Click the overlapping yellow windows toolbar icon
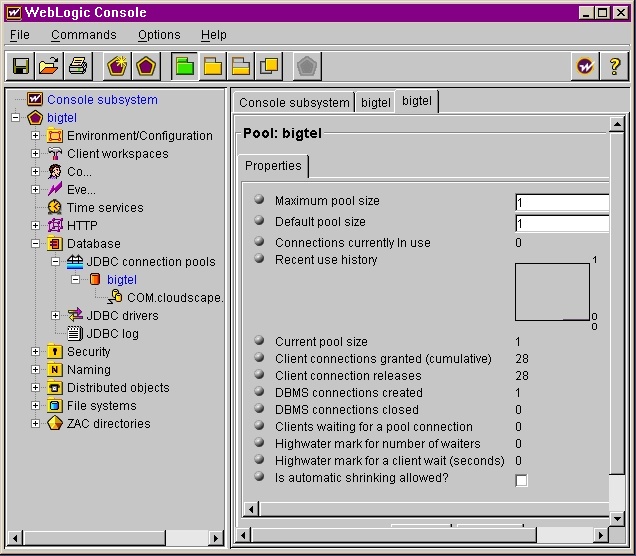 pyautogui.click(x=269, y=66)
